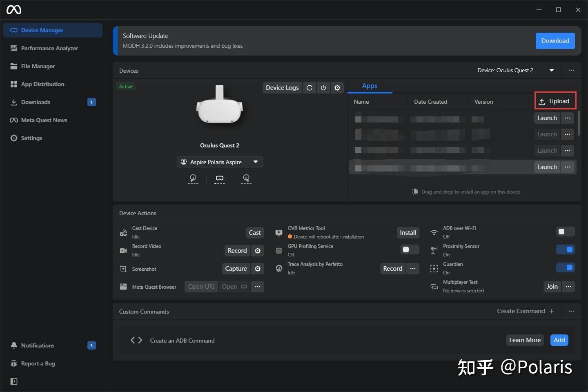Switch to the Apps tab

[x=370, y=86]
